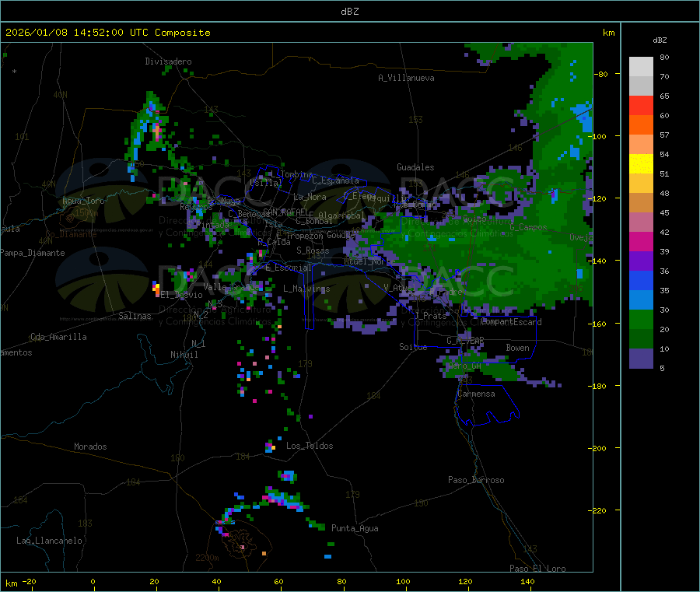This screenshot has width=700, height=592.
Task: Select the 'Carmensa' place label
Action: [476, 394]
